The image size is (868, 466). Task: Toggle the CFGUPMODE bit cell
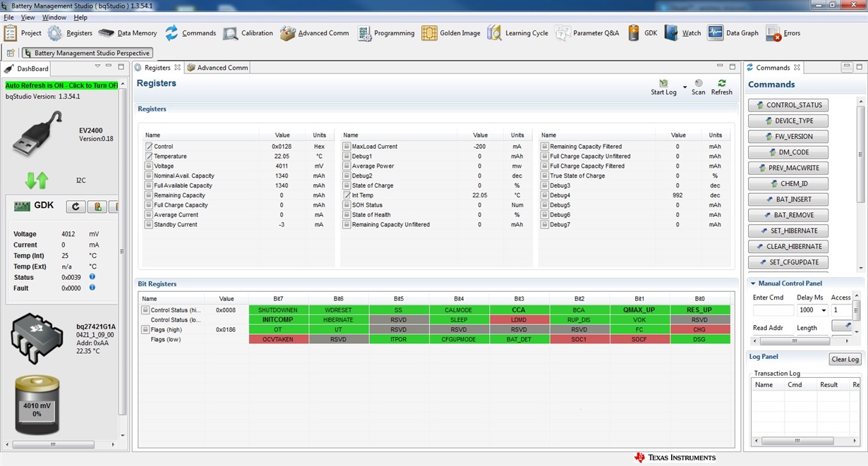[x=459, y=339]
